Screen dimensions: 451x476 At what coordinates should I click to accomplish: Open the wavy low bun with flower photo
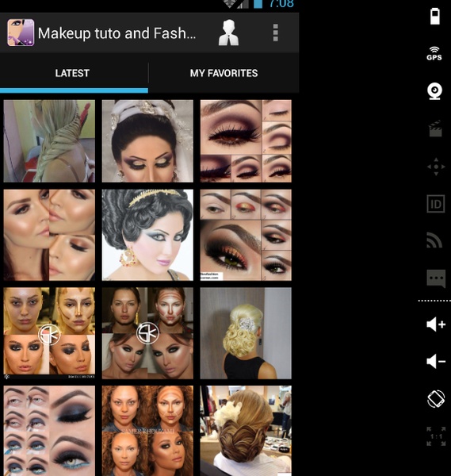click(x=246, y=431)
